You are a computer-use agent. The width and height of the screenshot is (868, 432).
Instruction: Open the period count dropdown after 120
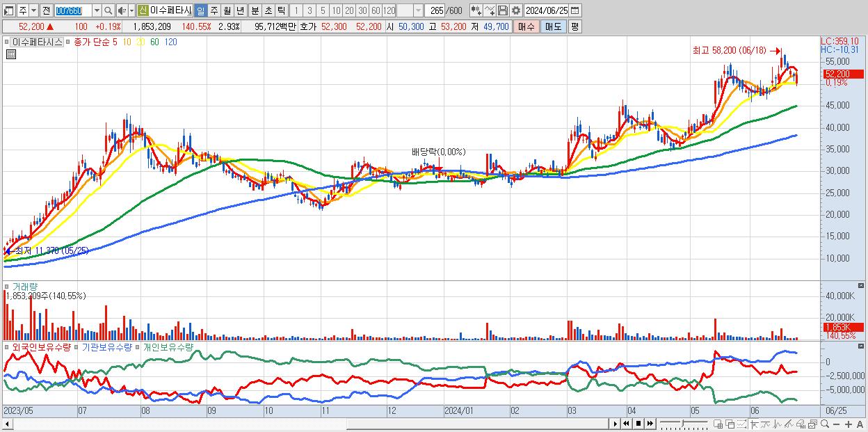(417, 10)
